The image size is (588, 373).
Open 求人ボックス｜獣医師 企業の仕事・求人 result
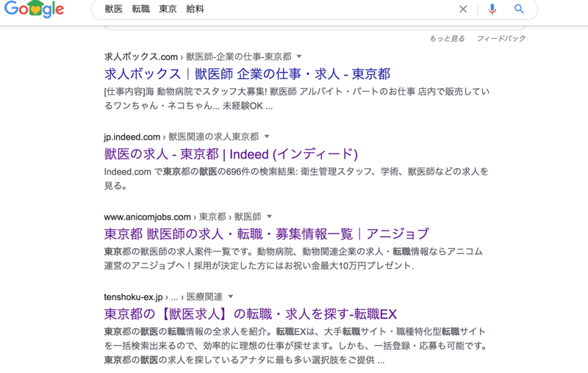point(247,73)
